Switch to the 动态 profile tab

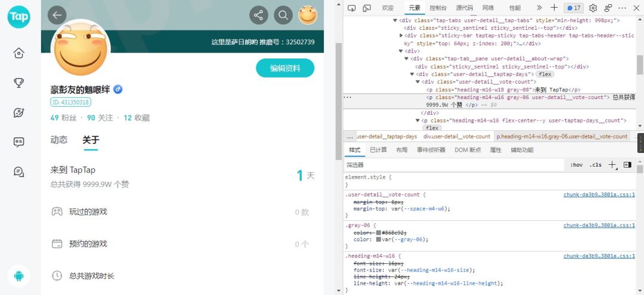[x=58, y=140]
